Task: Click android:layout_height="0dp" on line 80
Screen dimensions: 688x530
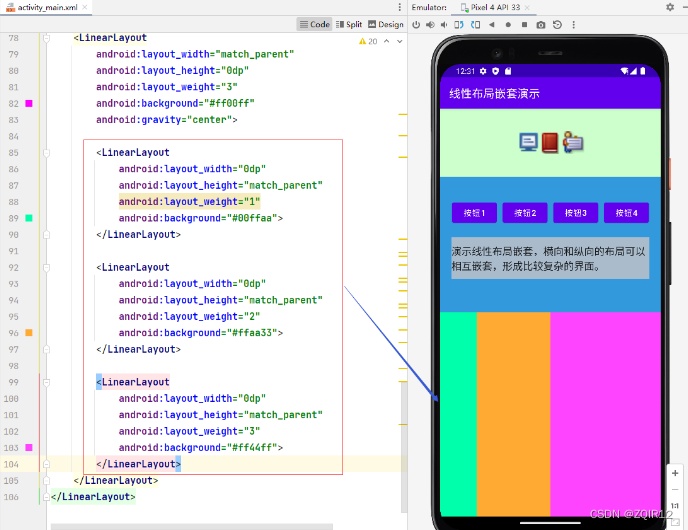Action: point(172,71)
